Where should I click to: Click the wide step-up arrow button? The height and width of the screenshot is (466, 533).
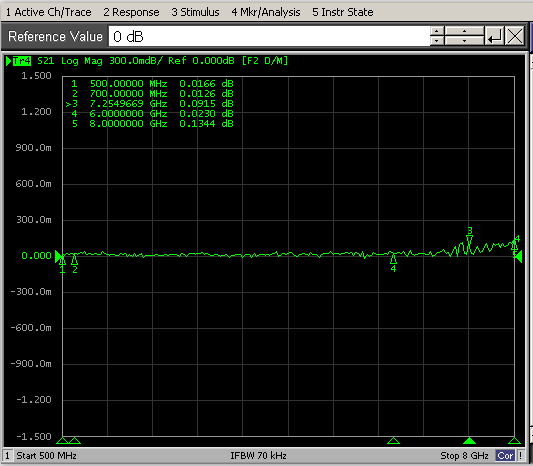coord(464,31)
